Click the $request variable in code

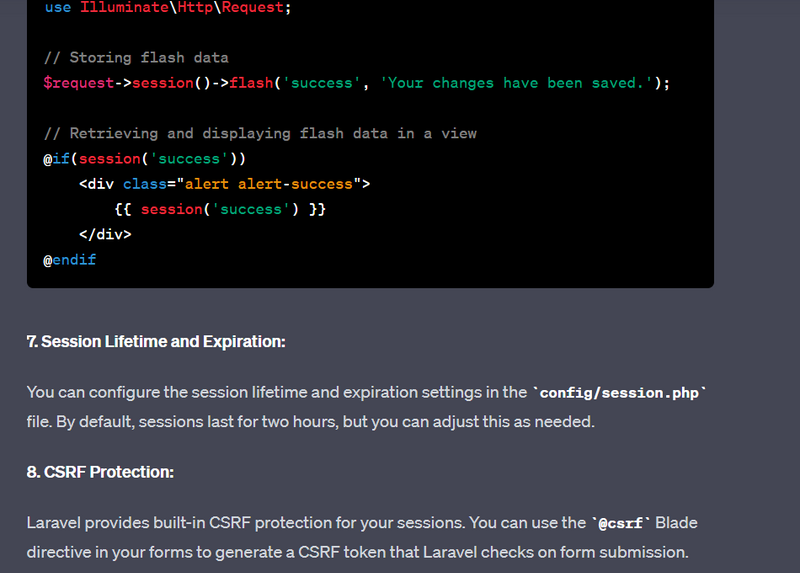79,83
